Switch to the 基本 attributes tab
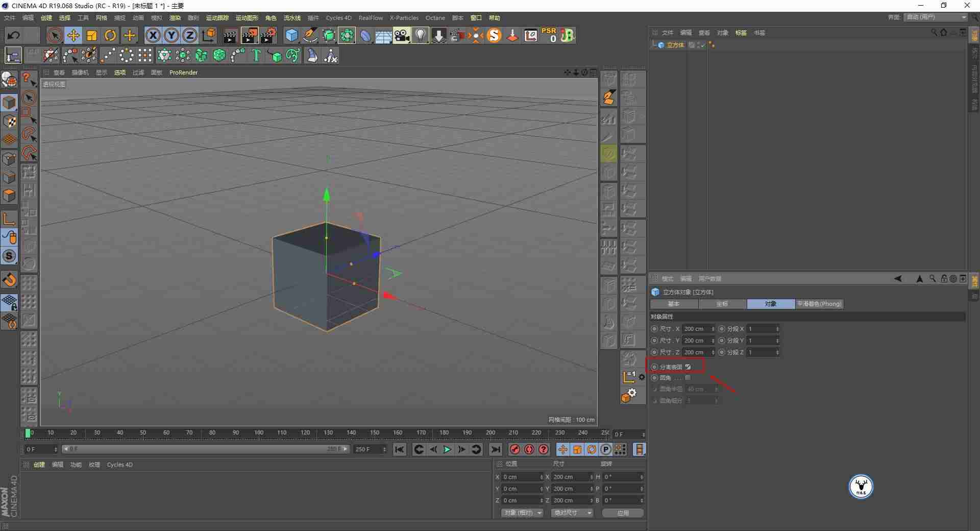Image resolution: width=980 pixels, height=531 pixels. coord(674,304)
